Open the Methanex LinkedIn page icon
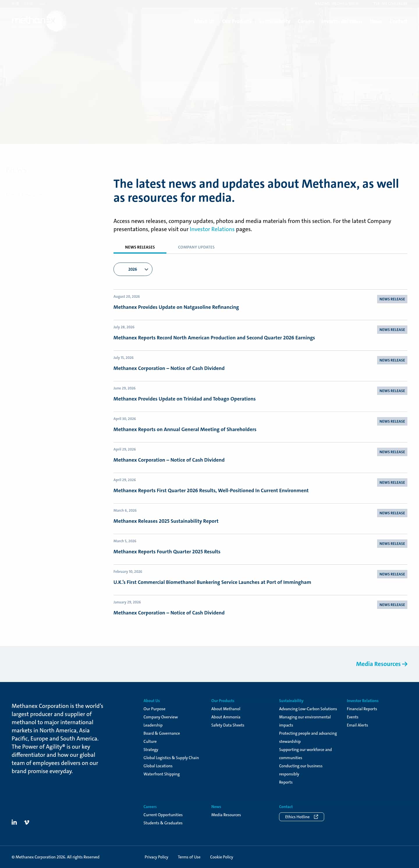Image resolution: width=419 pixels, height=868 pixels. (14, 822)
